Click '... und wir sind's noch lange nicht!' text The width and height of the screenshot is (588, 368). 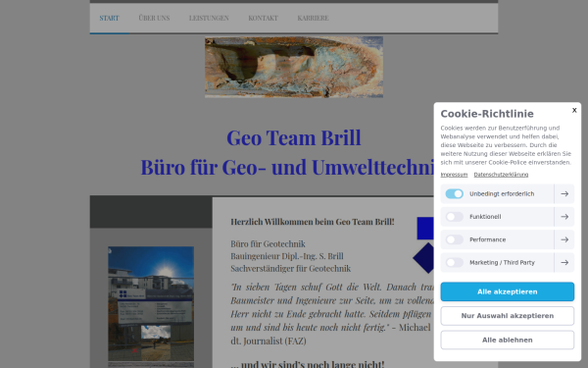pyautogui.click(x=308, y=364)
